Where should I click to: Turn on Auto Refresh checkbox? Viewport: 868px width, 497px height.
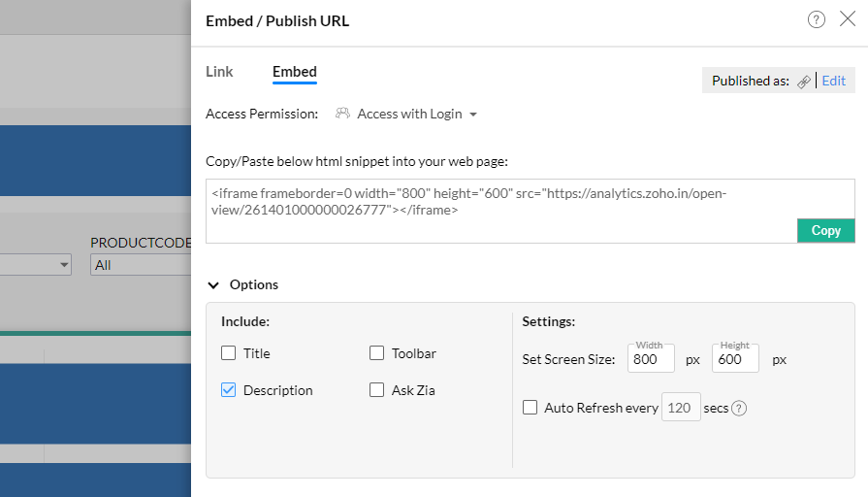pos(530,408)
